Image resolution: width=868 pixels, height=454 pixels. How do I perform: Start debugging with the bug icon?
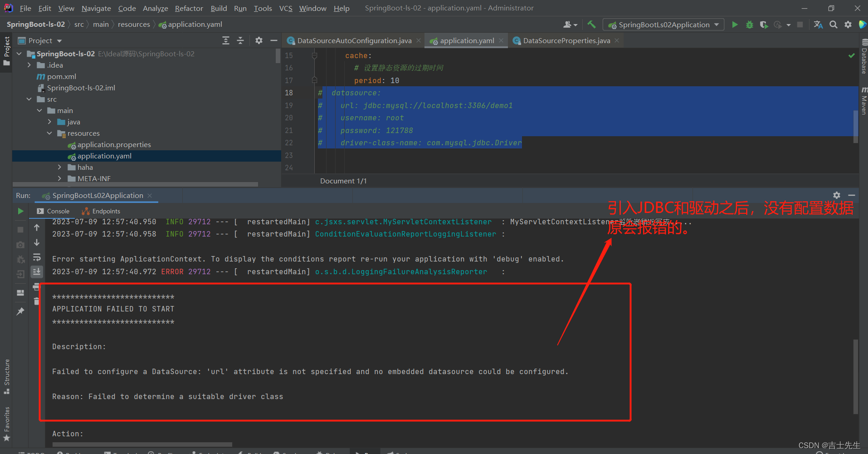(x=749, y=25)
